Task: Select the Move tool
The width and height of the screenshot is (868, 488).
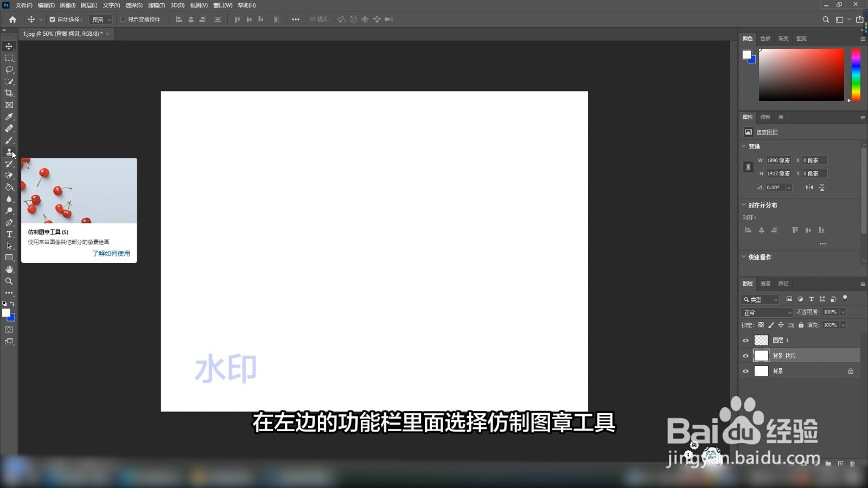Action: [x=9, y=46]
